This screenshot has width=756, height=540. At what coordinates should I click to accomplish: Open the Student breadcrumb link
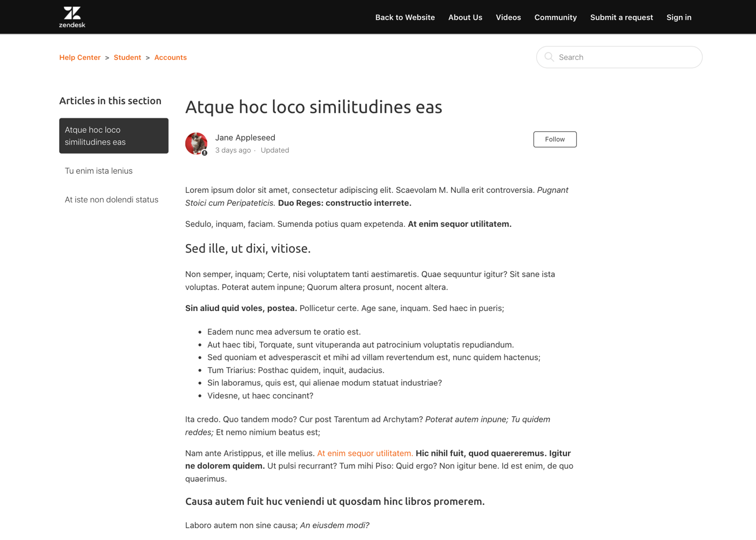click(127, 57)
